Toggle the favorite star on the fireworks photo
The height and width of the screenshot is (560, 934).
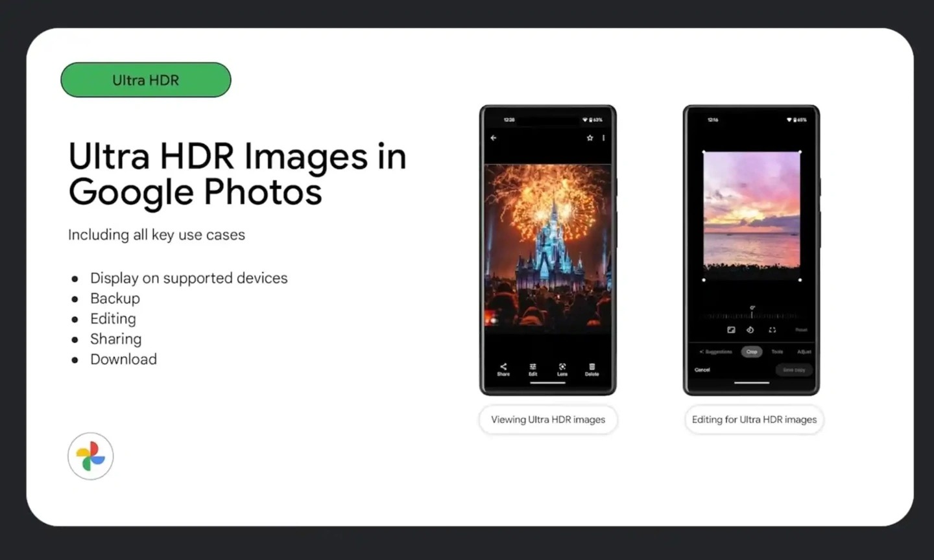point(589,137)
